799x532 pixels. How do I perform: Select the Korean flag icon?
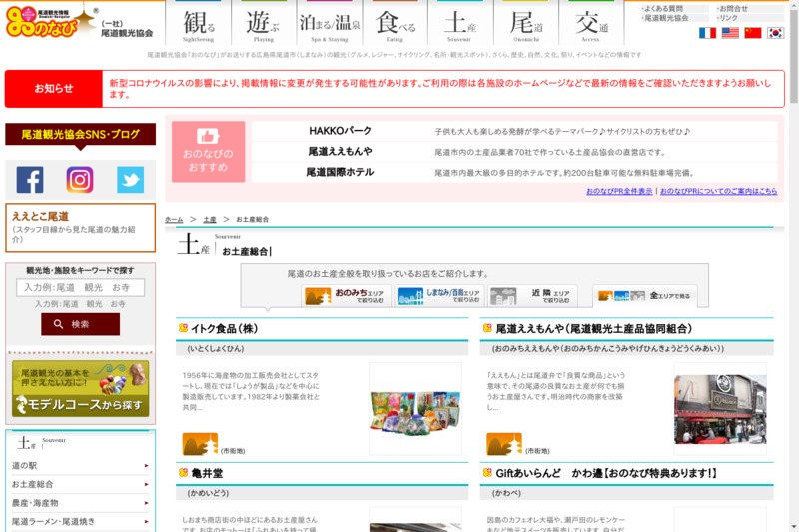(775, 33)
